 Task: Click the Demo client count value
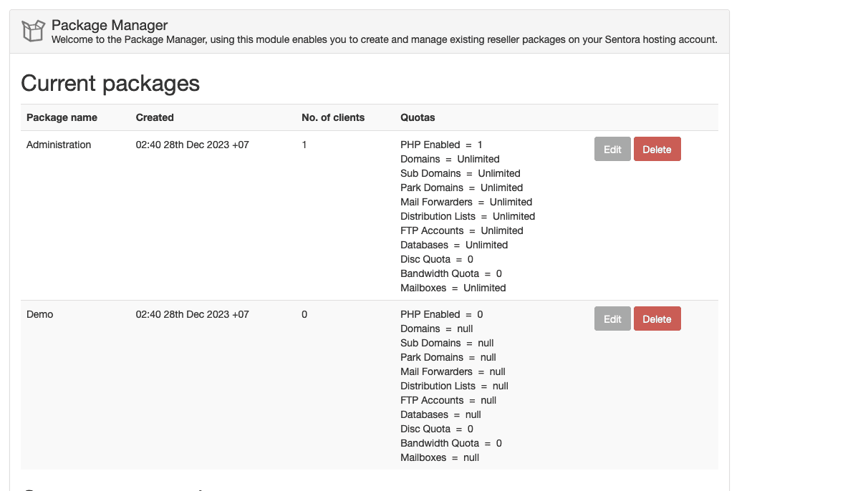[304, 314]
